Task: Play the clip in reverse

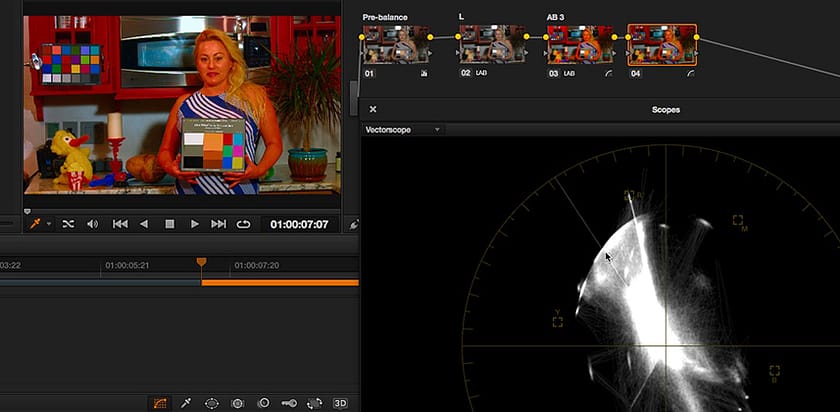Action: [144, 224]
